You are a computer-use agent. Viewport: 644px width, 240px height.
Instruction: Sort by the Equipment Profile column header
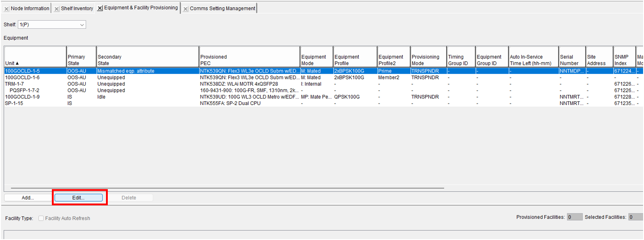point(355,57)
